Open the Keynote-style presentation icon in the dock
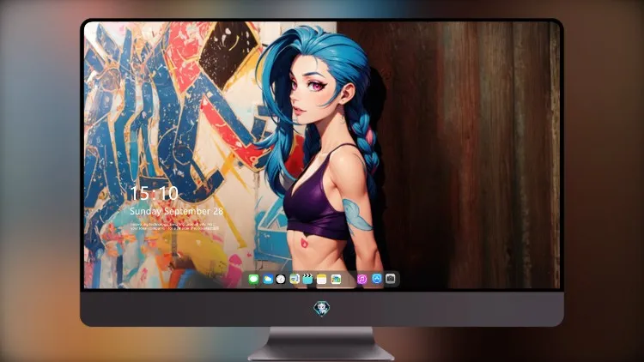The image size is (644, 362). tap(295, 280)
